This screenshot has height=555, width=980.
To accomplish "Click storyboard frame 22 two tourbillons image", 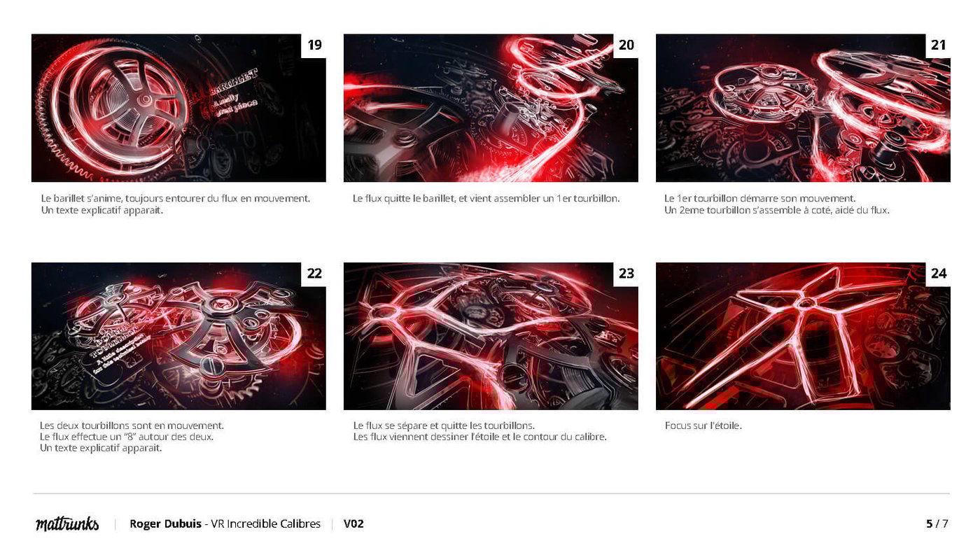I will coord(178,336).
